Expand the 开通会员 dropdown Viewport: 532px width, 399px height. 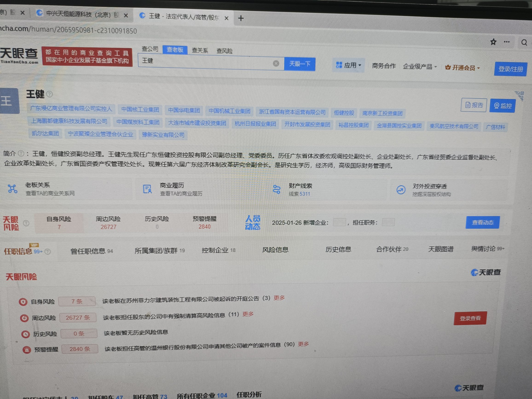tap(462, 68)
